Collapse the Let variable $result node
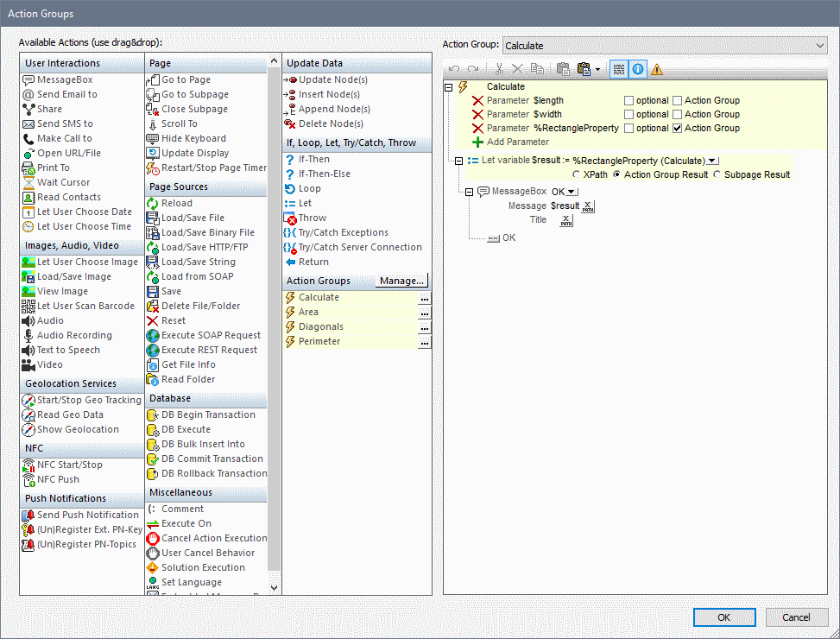Image resolution: width=840 pixels, height=639 pixels. 458,161
